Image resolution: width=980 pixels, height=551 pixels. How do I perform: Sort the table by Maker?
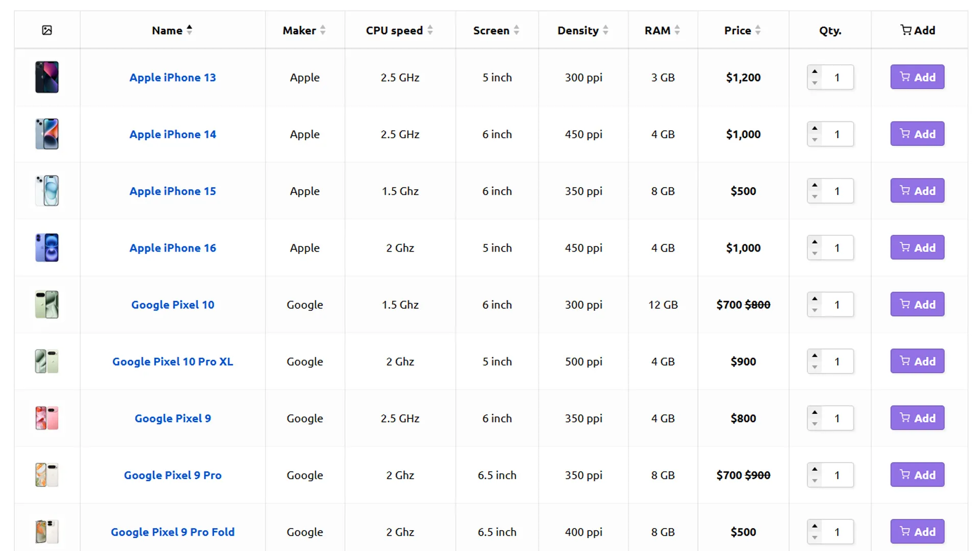(x=304, y=30)
